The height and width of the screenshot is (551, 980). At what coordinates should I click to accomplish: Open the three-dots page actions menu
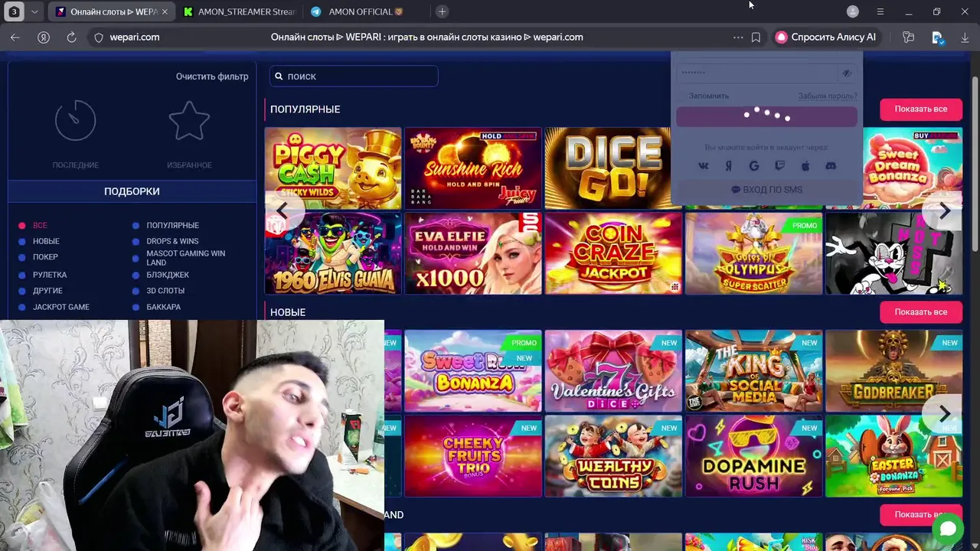coord(738,37)
